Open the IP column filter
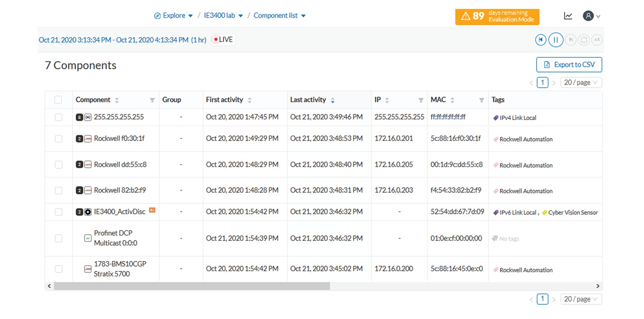644x319 pixels. [421, 100]
